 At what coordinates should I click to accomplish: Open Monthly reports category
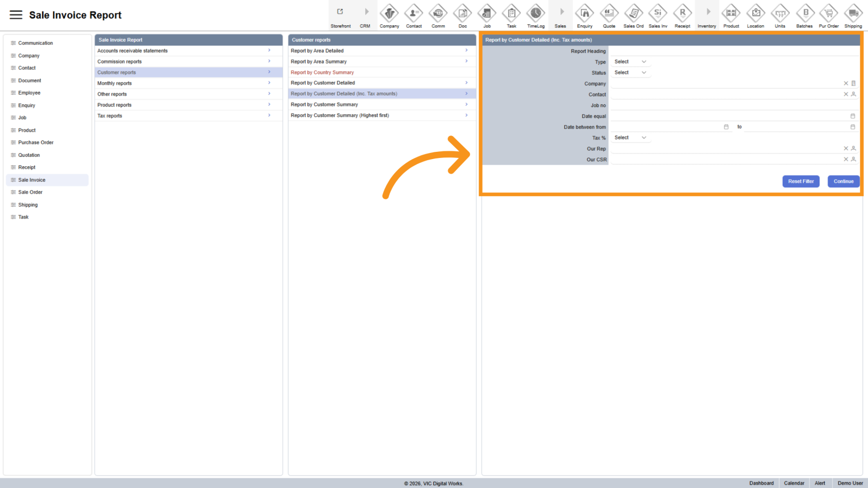(x=115, y=83)
